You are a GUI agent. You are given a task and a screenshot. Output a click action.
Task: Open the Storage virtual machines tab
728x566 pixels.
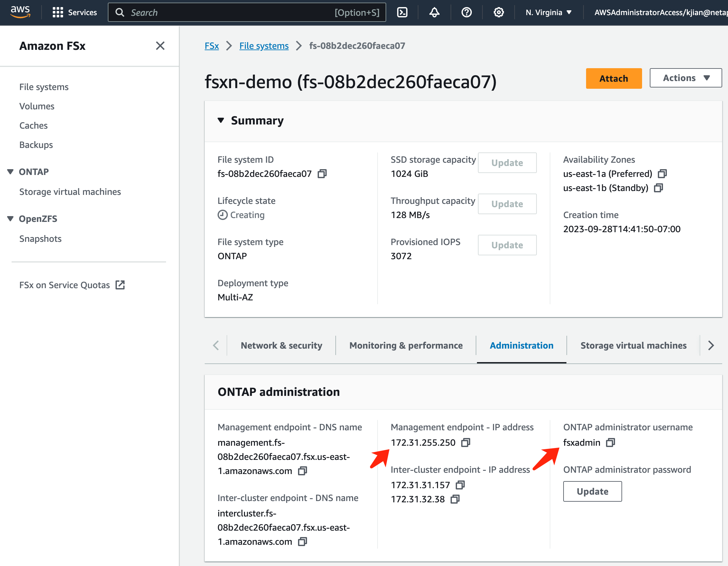point(633,345)
